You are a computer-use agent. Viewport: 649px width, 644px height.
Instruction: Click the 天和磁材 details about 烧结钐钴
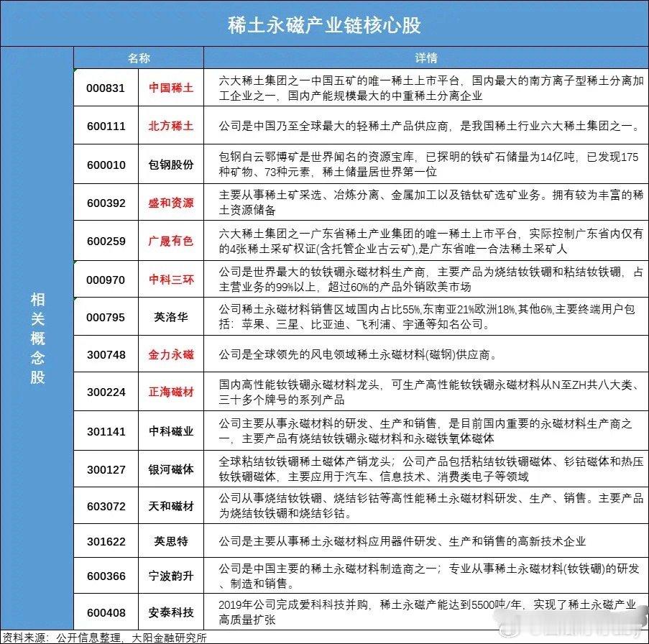pos(431,506)
